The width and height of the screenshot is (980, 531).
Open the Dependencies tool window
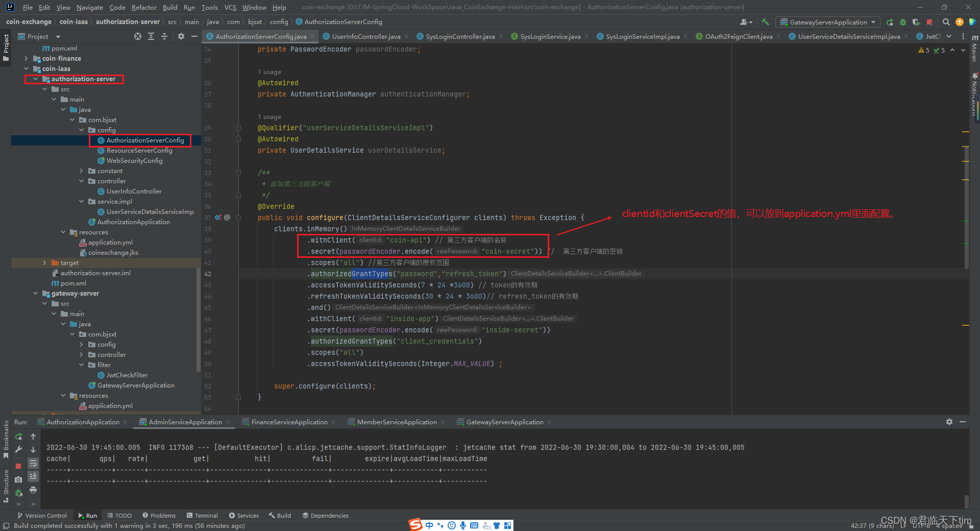coord(325,515)
